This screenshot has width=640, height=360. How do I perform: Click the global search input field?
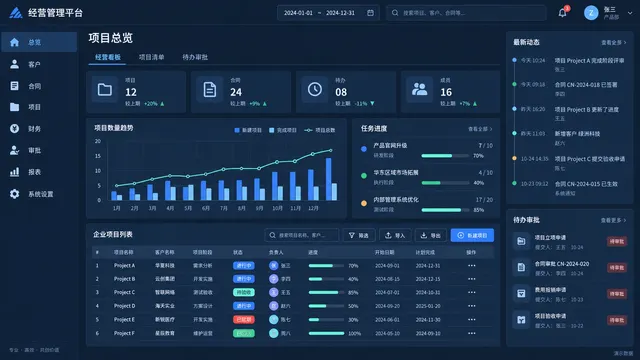pyautogui.click(x=466, y=13)
